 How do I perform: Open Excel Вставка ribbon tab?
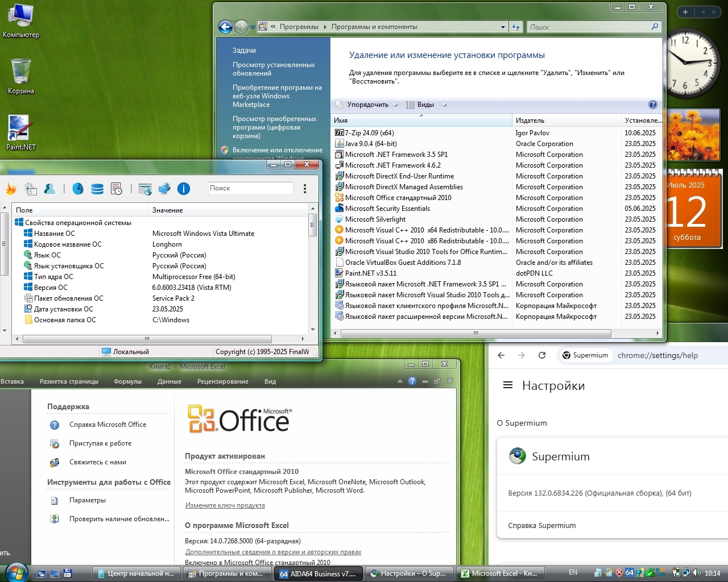coord(12,381)
